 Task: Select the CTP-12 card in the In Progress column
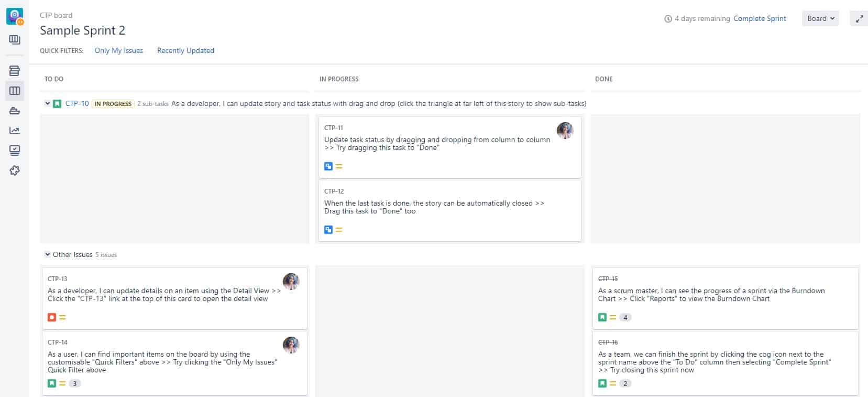[x=449, y=210]
